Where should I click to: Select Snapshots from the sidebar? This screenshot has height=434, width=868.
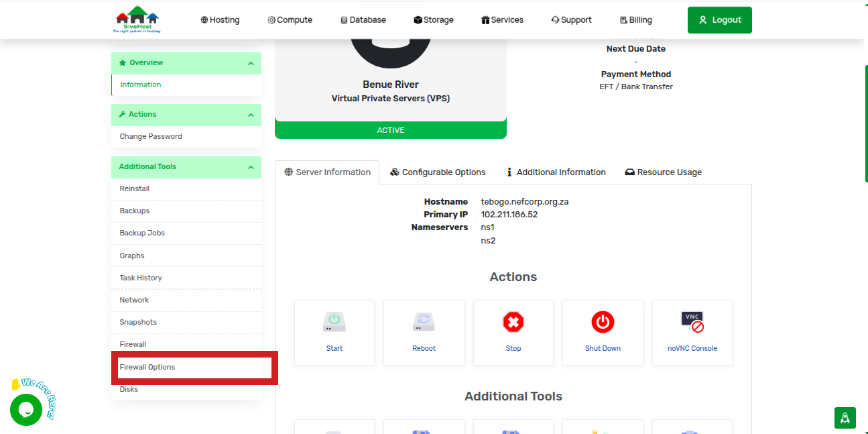[x=138, y=322]
